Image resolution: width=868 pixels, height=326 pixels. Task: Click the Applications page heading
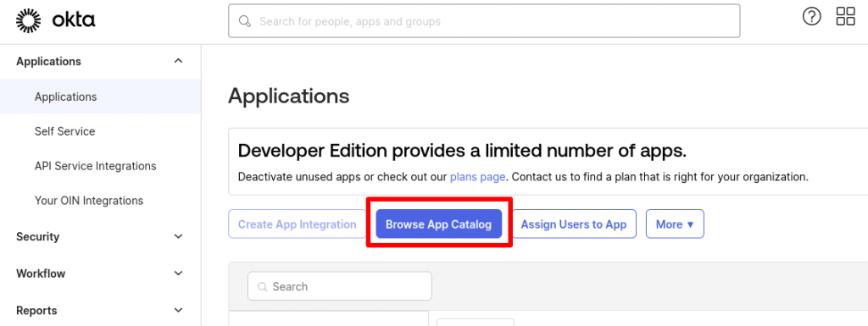click(x=288, y=97)
